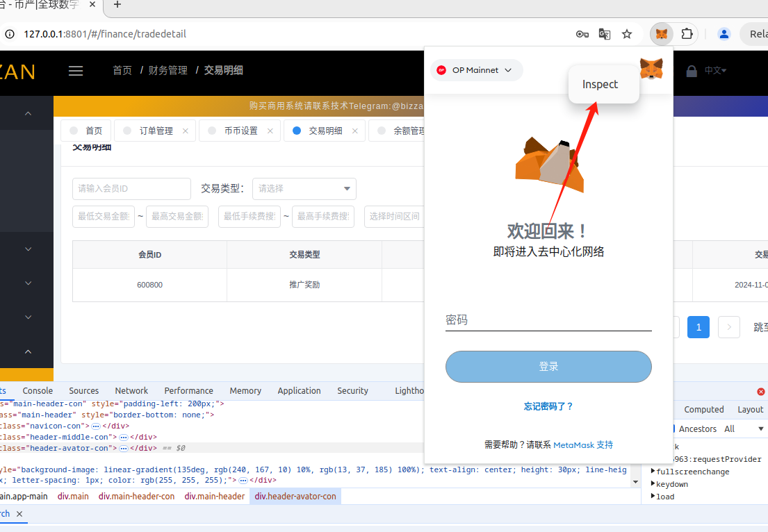Close the 交易明细 tab with its X
The height and width of the screenshot is (532, 768).
click(355, 131)
